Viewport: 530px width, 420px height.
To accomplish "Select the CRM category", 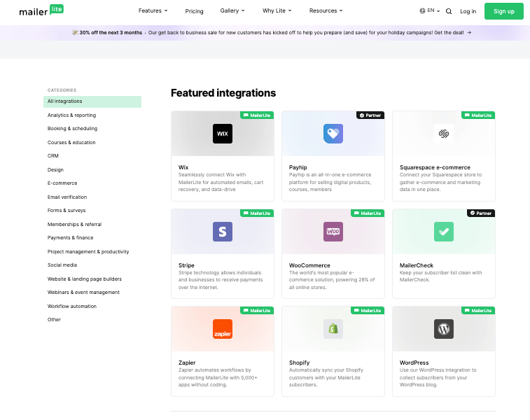I will [x=53, y=156].
